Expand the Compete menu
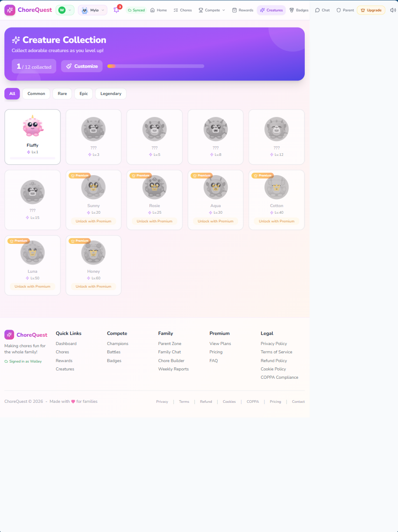The width and height of the screenshot is (398, 532). [x=211, y=10]
